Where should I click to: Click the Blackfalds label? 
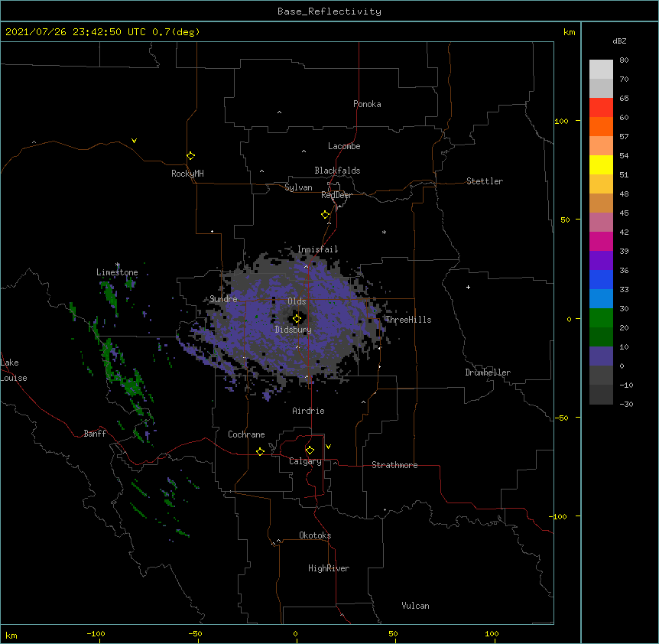[337, 171]
